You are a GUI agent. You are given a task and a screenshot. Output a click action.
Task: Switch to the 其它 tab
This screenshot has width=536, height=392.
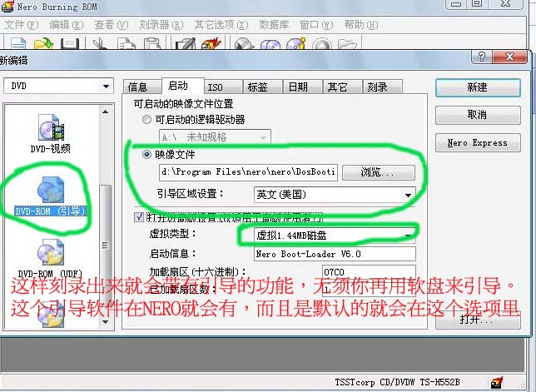(343, 87)
